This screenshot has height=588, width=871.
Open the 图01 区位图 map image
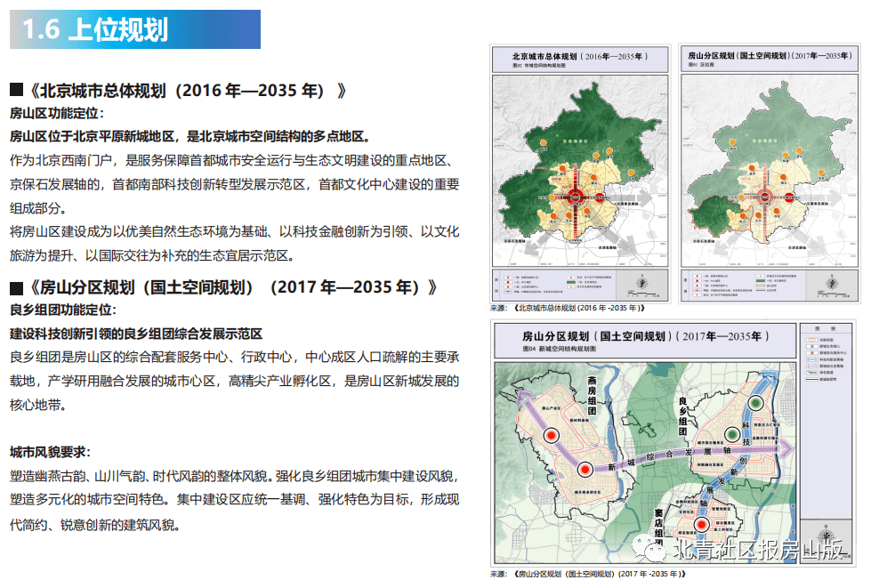click(x=770, y=172)
